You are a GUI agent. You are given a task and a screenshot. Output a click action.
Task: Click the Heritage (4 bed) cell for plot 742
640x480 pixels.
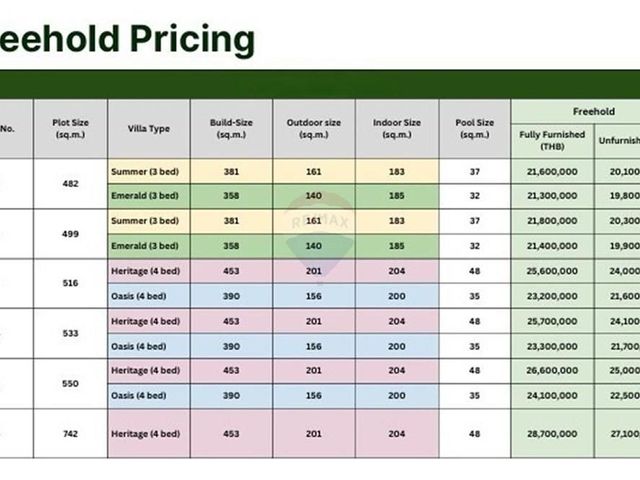pos(149,433)
